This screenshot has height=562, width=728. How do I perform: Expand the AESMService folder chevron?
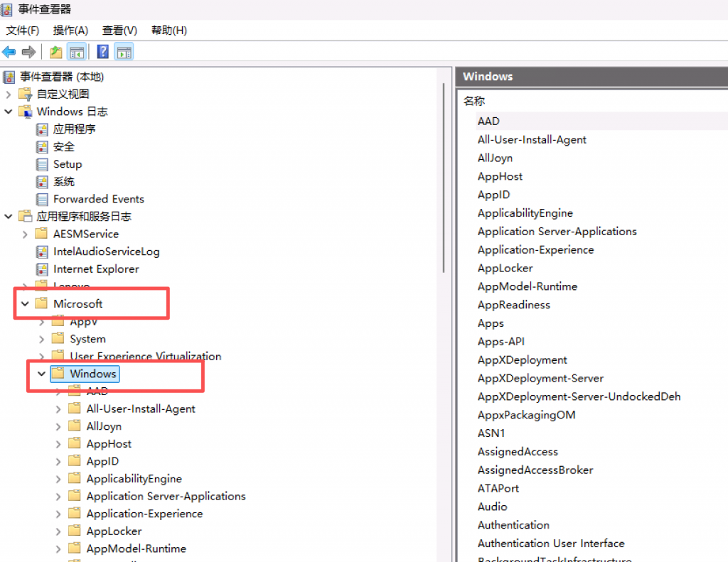pos(26,234)
